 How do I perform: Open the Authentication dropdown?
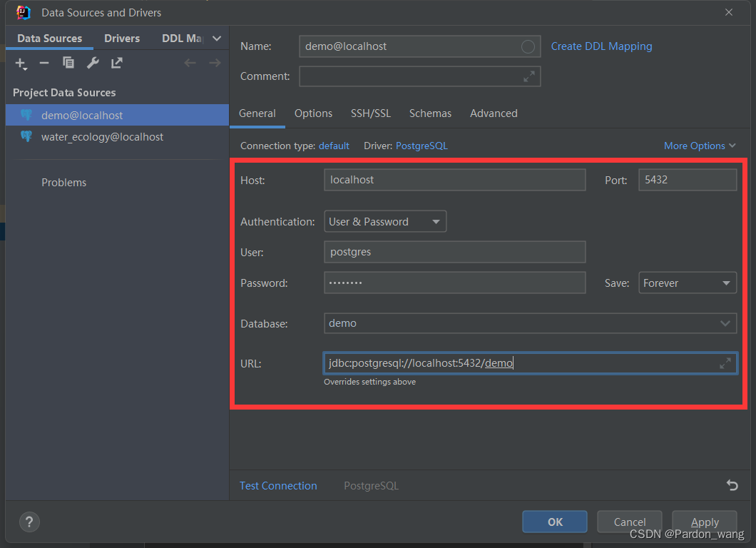pos(384,221)
